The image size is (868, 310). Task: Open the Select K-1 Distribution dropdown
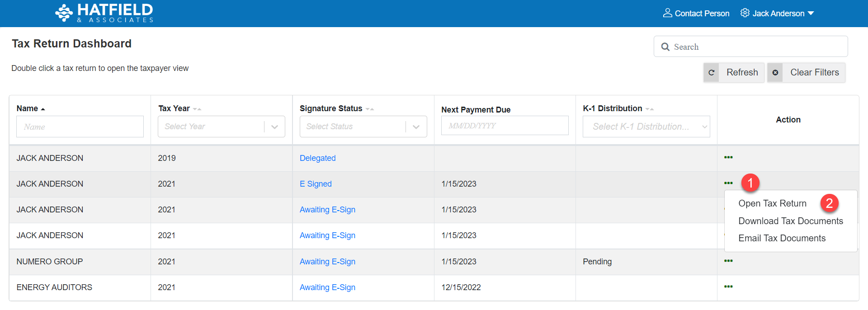pos(646,127)
